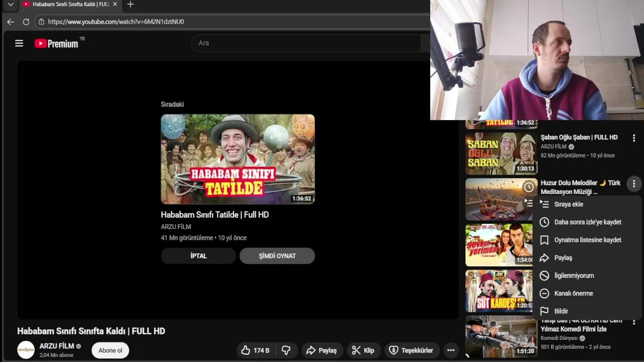Viewport: 644px width, 362px height.
Task: Choose Paylaş in the context menu
Action: 587,258
